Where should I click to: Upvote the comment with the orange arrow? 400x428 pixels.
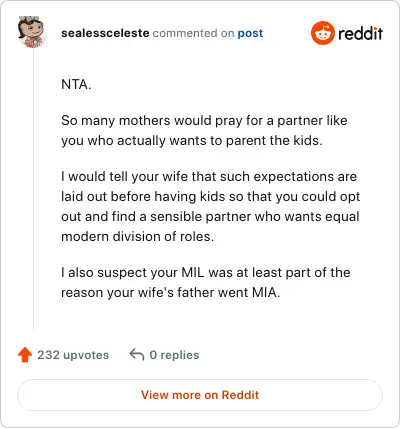(x=25, y=355)
